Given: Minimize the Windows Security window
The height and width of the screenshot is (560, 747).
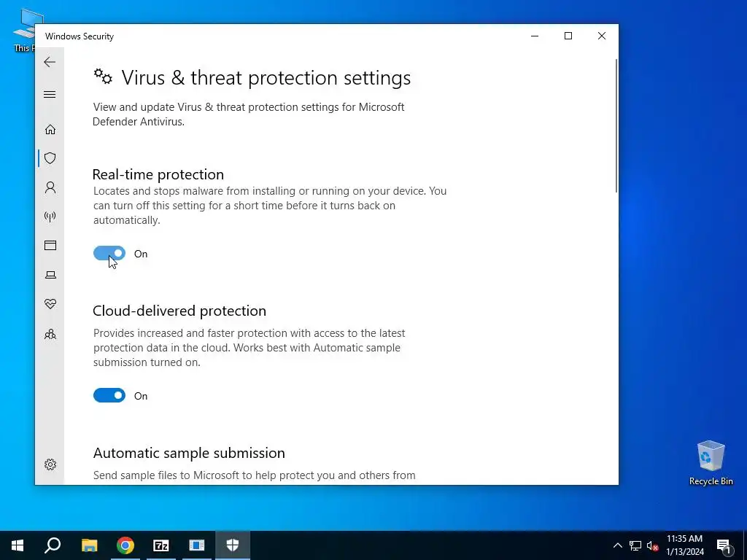Looking at the screenshot, I should 535,36.
